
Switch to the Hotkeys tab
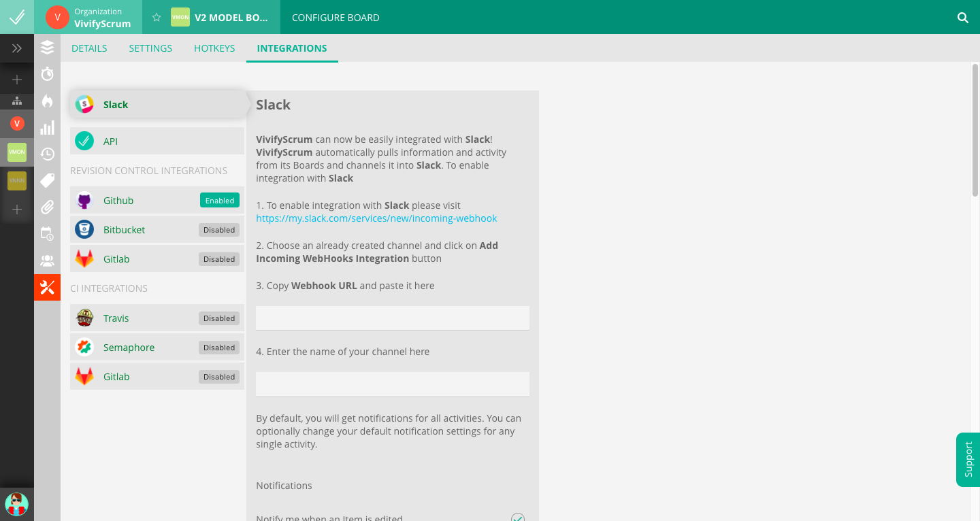214,48
